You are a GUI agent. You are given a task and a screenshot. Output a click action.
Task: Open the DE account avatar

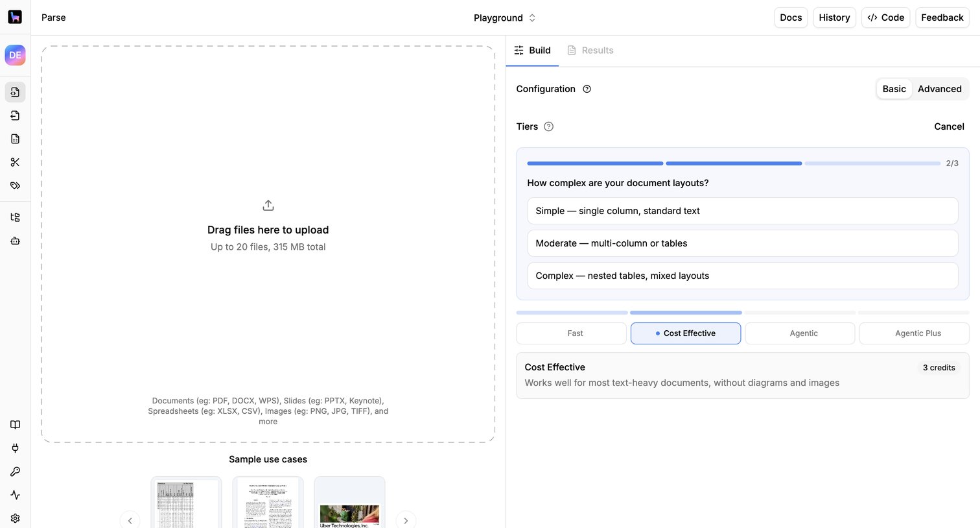tap(15, 55)
